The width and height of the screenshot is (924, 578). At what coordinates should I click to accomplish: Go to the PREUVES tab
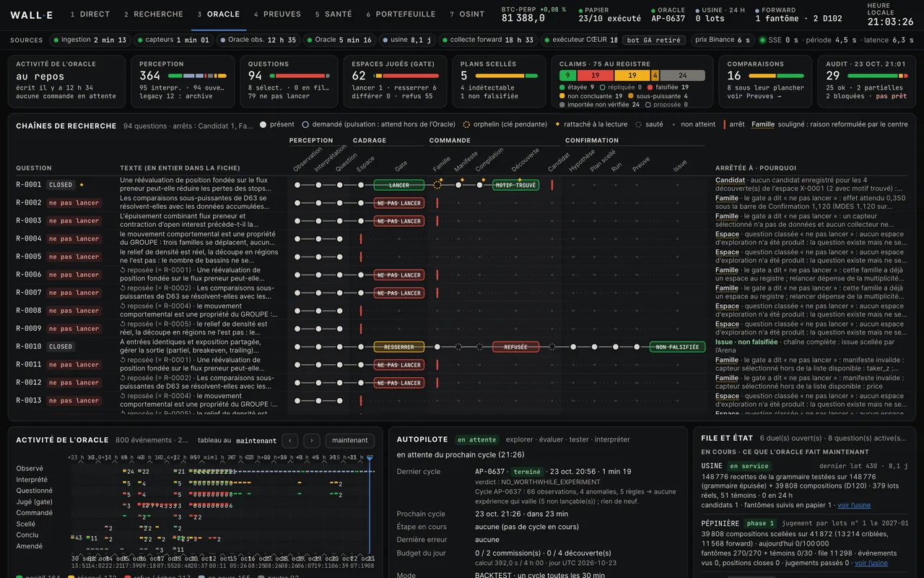[278, 14]
